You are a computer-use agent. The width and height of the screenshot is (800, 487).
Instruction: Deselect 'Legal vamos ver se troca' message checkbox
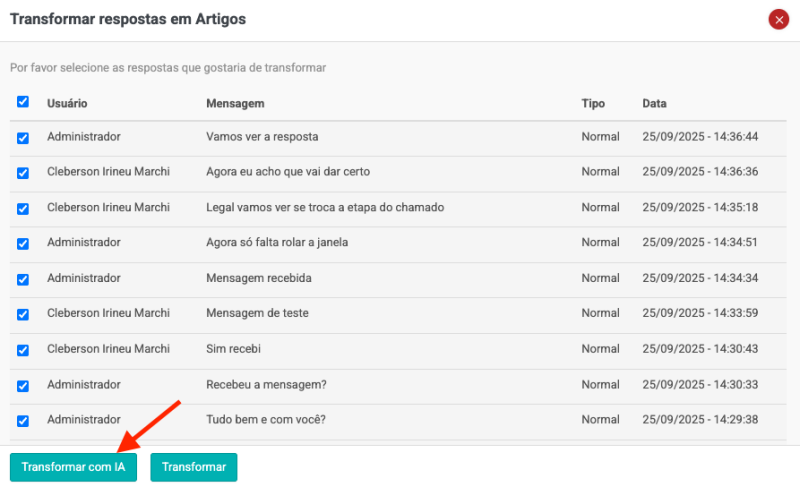[23, 209]
